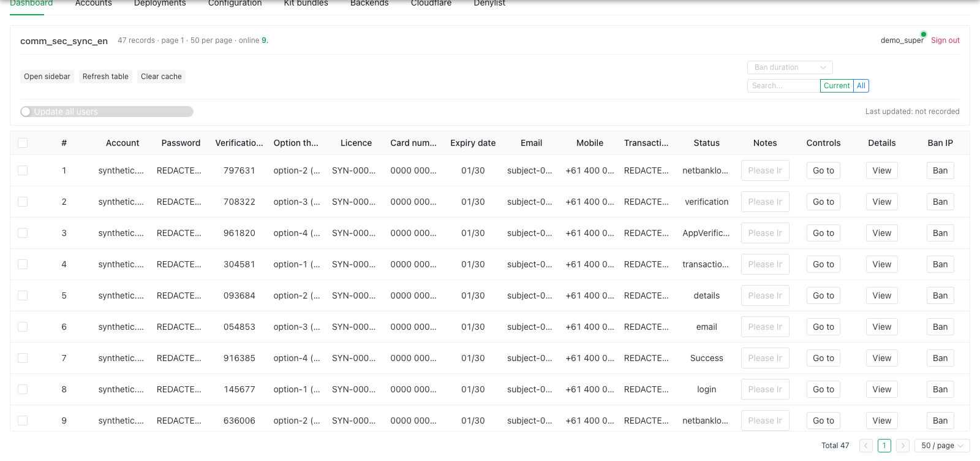Screen dimensions: 980x461
Task: Switch to the Accounts tab
Action: [93, 3]
